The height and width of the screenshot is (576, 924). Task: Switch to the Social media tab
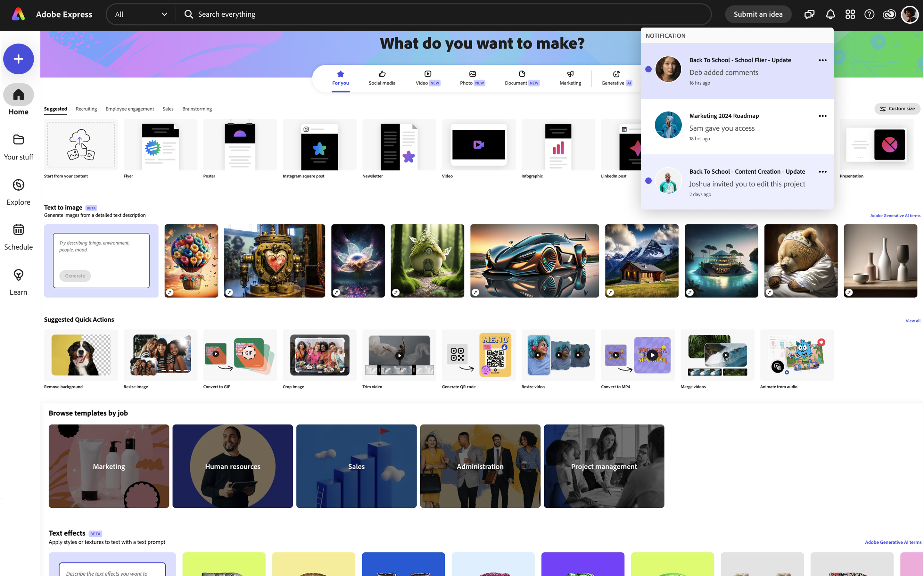[382, 78]
